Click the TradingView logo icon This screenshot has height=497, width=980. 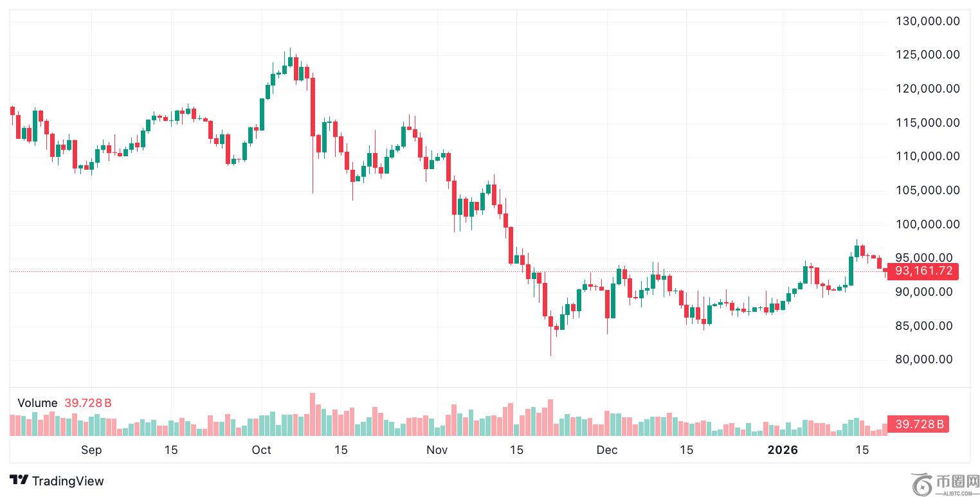pyautogui.click(x=19, y=480)
